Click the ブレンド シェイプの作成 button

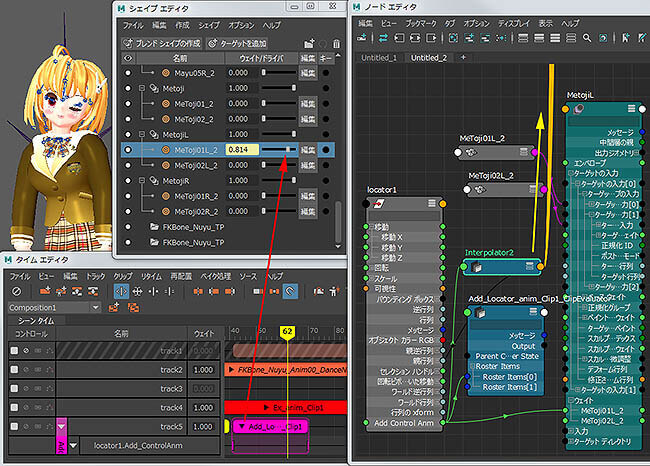(160, 44)
